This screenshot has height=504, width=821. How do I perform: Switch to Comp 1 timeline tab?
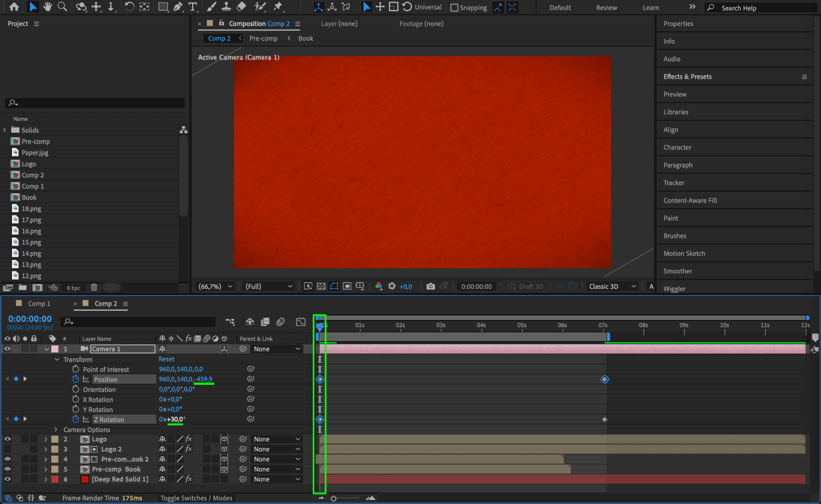pyautogui.click(x=39, y=304)
